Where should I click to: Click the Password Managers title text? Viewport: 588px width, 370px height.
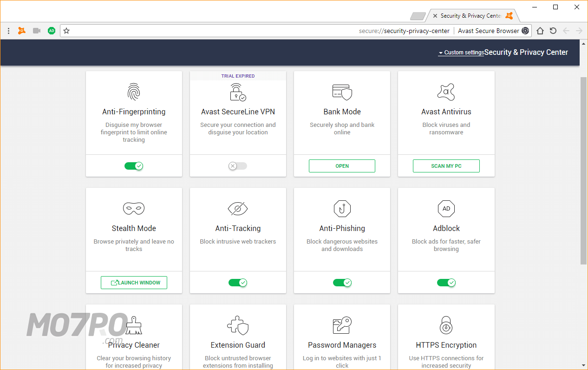342,345
